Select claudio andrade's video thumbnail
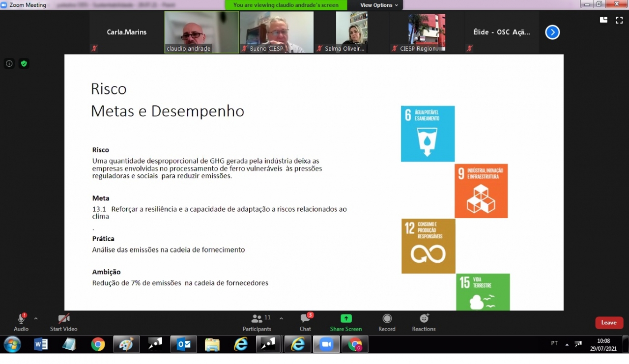629x364 pixels. click(x=201, y=32)
